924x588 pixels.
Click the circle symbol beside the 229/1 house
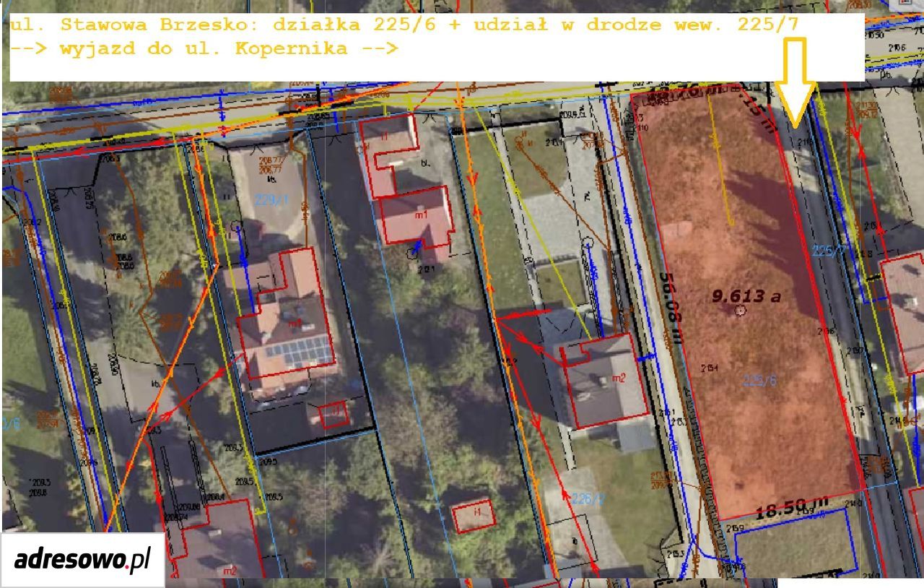click(x=236, y=226)
